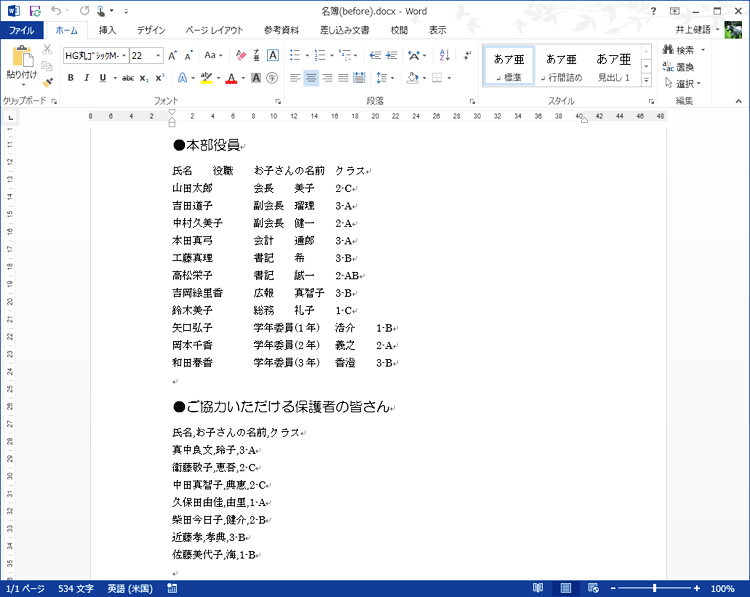Switch to the 校閲 tab
The image size is (750, 597).
coord(399,30)
